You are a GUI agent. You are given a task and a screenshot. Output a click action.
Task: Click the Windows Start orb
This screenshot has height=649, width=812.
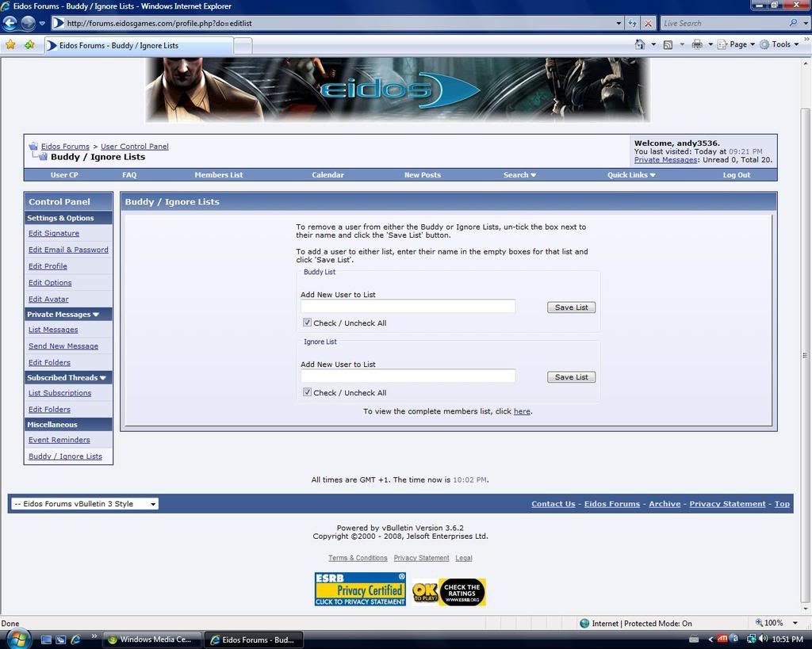pos(16,639)
